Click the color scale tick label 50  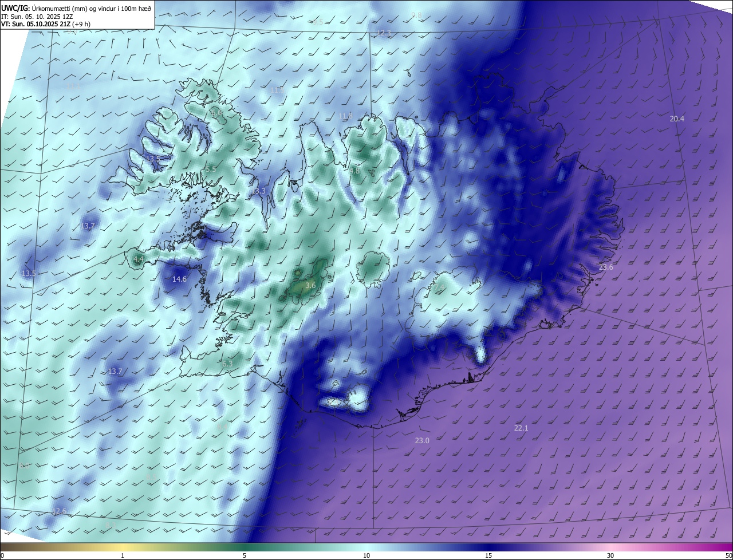pyautogui.click(x=728, y=555)
